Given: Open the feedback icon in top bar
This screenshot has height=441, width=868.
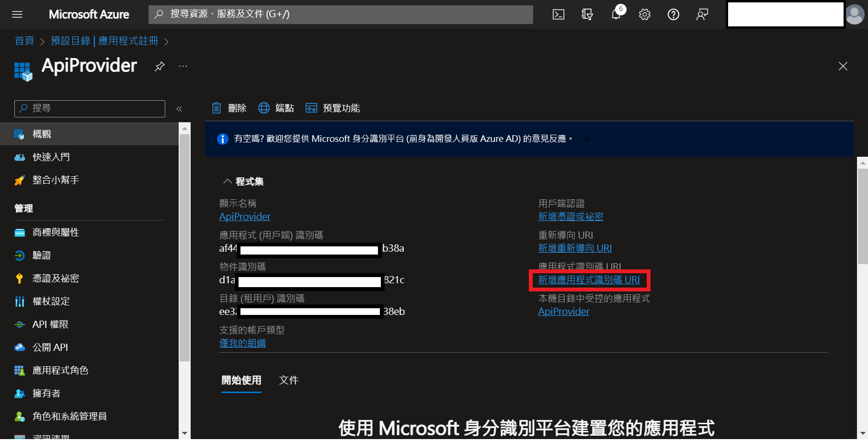Looking at the screenshot, I should pyautogui.click(x=702, y=14).
